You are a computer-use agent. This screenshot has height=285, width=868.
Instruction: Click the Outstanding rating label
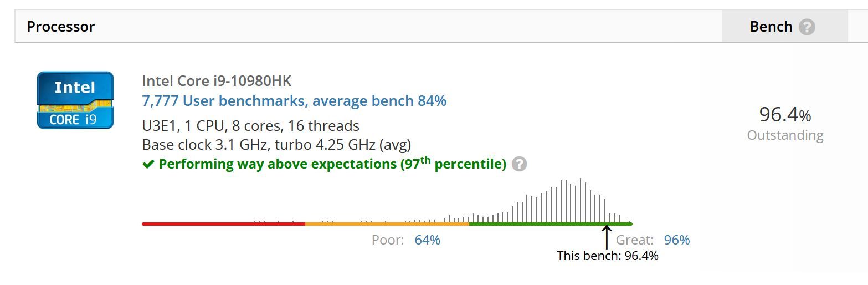click(x=785, y=135)
